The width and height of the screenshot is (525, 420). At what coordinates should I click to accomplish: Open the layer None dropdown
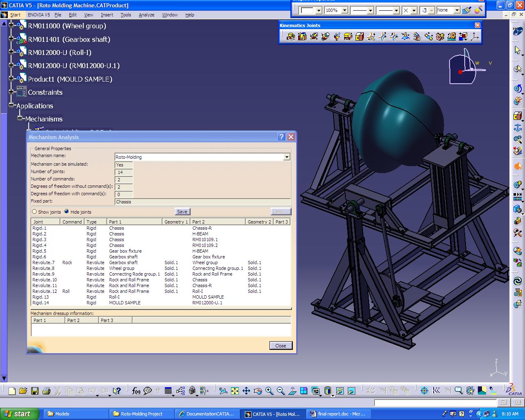tap(457, 10)
